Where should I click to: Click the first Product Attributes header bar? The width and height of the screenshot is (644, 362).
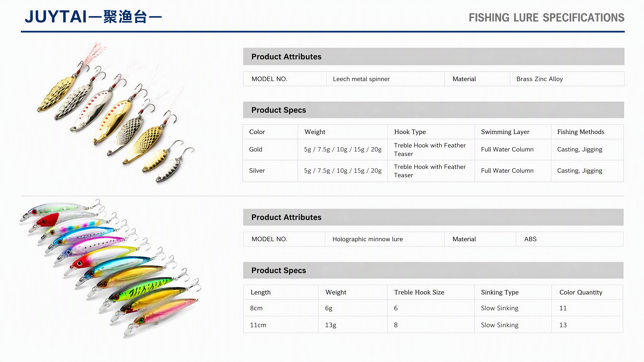(434, 57)
